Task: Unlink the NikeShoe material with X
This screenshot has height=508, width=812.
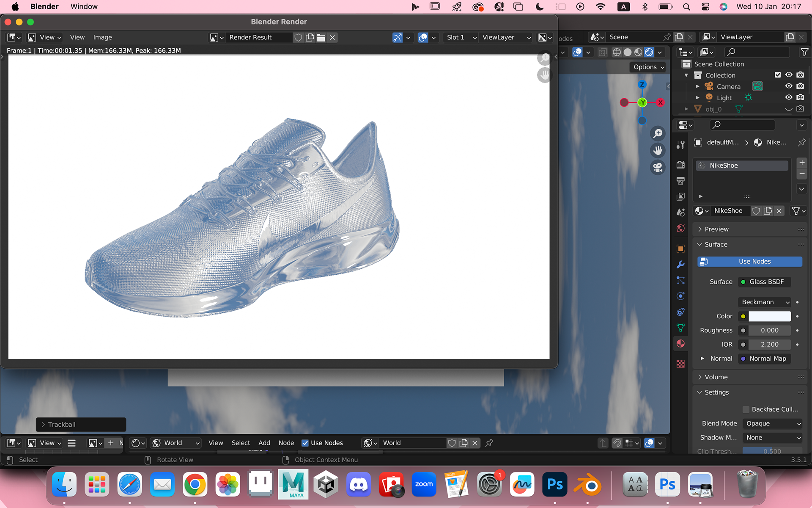Action: point(779,211)
